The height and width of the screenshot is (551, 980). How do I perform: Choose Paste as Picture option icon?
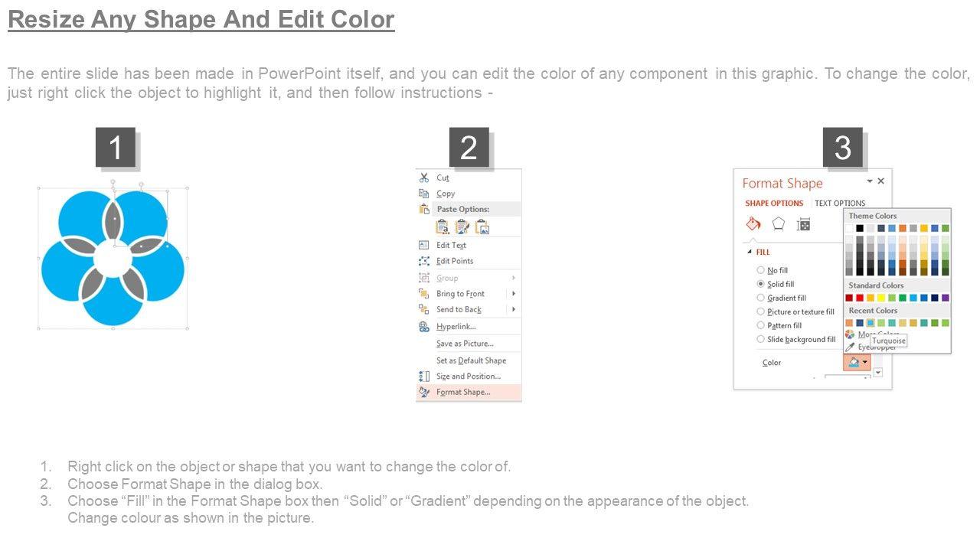coord(482,227)
